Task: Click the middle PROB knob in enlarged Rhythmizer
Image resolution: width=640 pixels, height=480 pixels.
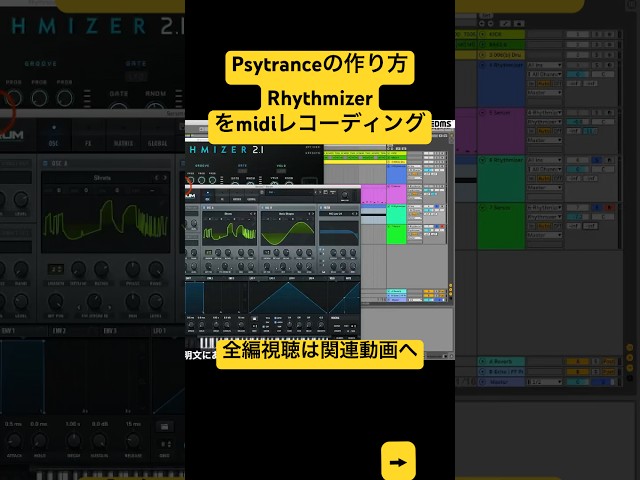Action: click(39, 98)
